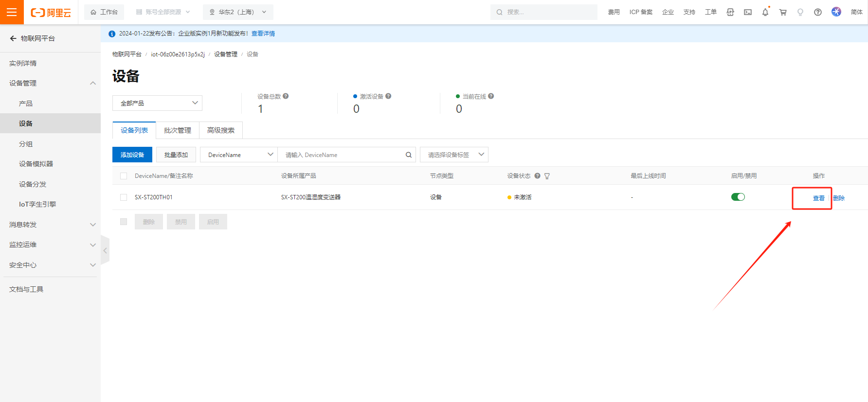The height and width of the screenshot is (402, 868).
Task: Click the device status filter funnel icon
Action: (547, 176)
